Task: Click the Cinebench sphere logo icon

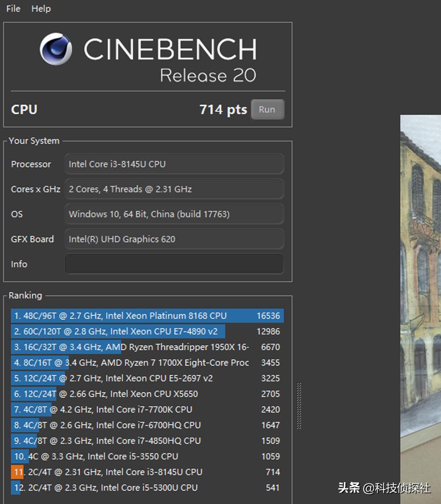Action: click(x=56, y=49)
